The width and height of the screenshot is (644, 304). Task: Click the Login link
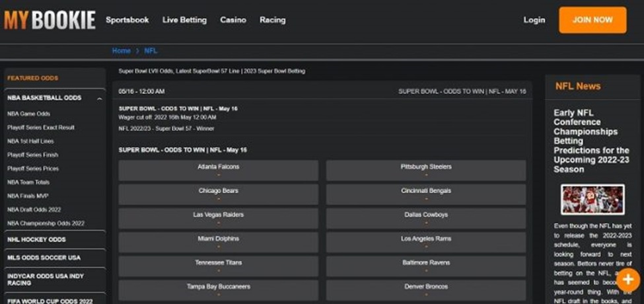coord(534,20)
